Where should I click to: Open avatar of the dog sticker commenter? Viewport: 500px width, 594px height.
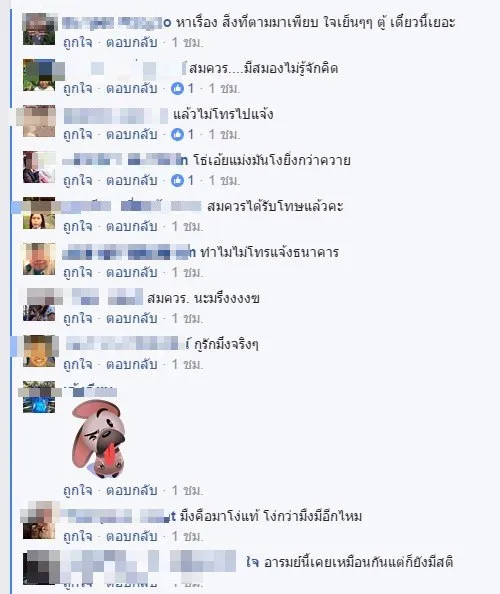point(39,397)
